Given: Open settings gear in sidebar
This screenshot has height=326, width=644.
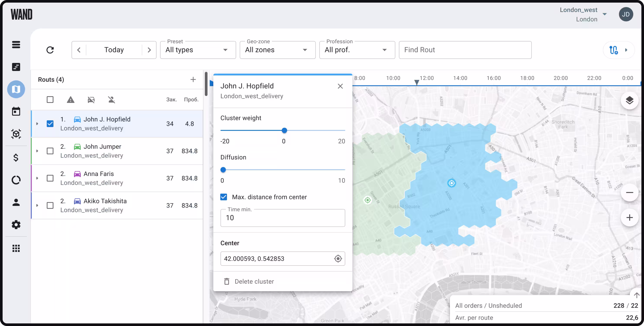Looking at the screenshot, I should pos(16,225).
